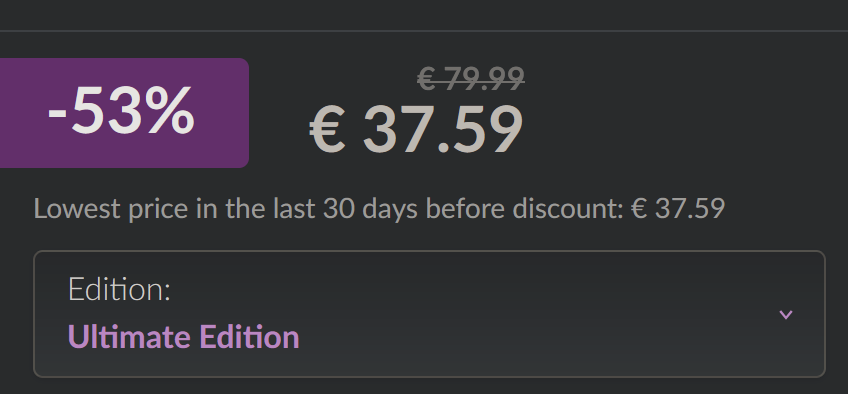
Task: Click the word 'Ultimate' in the edition selector
Action: tap(129, 337)
